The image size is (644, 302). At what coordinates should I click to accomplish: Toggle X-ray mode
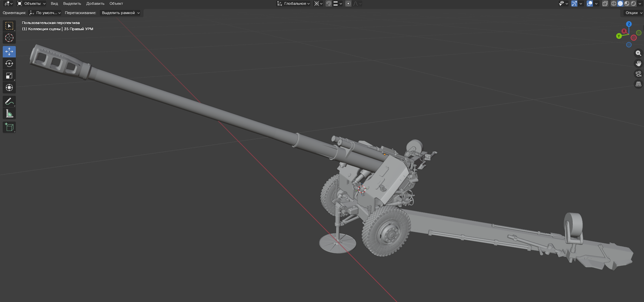(605, 4)
